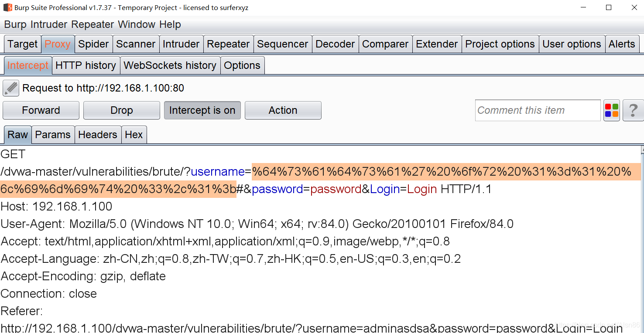Open the HTTP history sub-tab
Screen dimensions: 644x333
point(86,65)
